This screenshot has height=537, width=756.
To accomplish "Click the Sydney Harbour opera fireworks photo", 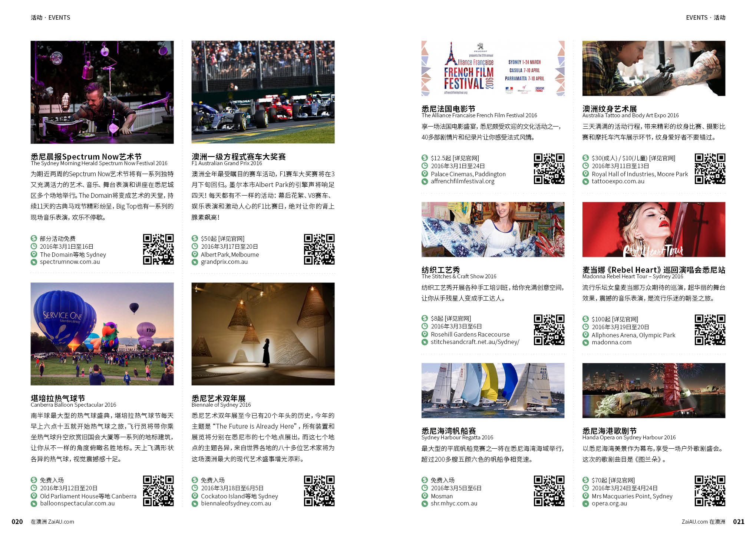I will (x=654, y=390).
